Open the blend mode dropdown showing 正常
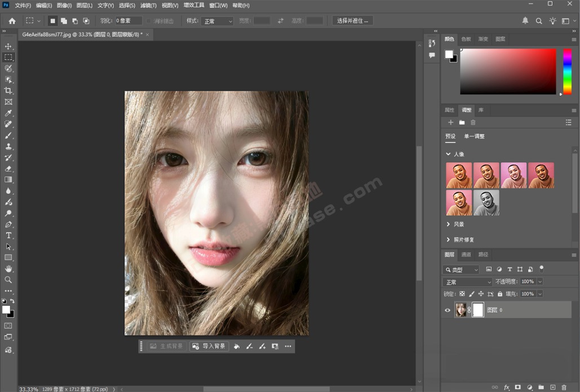The height and width of the screenshot is (392, 580). point(467,281)
